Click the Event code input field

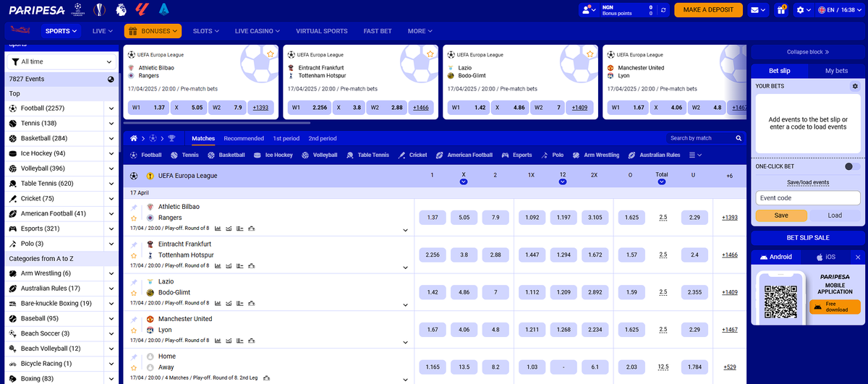808,198
